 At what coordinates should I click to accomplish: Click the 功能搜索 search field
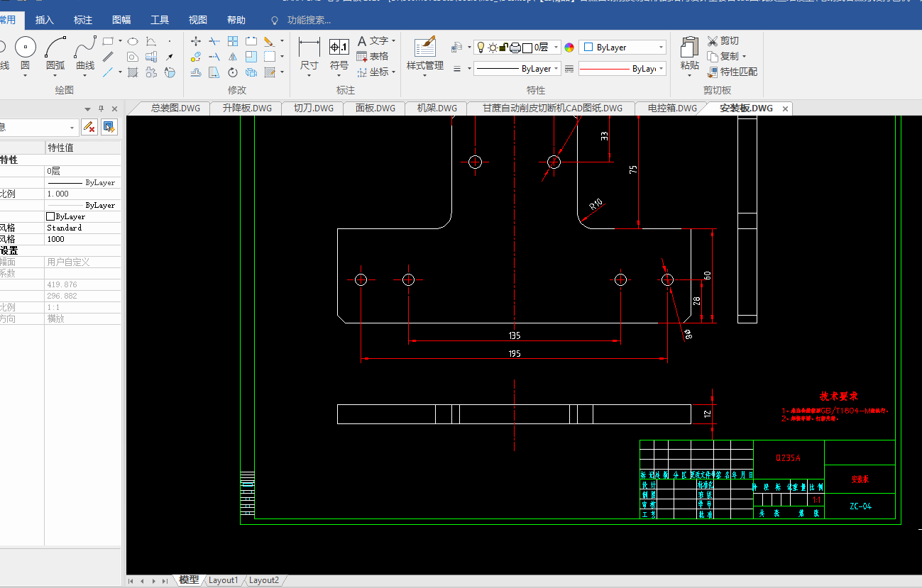click(x=309, y=20)
